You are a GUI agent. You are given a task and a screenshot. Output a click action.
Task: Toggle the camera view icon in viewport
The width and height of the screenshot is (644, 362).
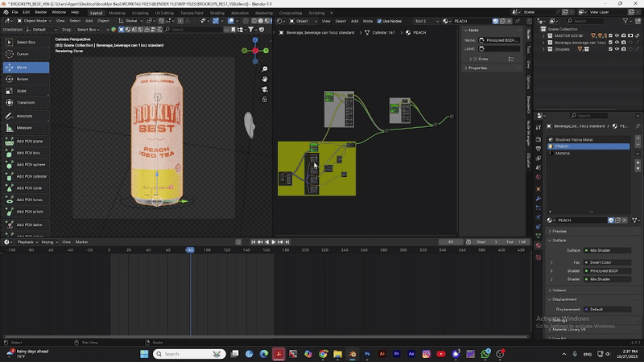point(265,90)
